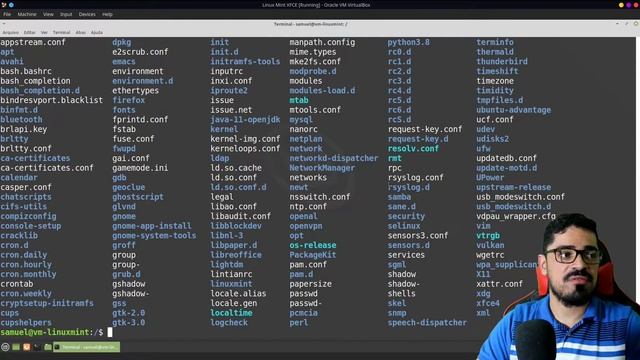Open VirtualBox File menu

[7, 14]
